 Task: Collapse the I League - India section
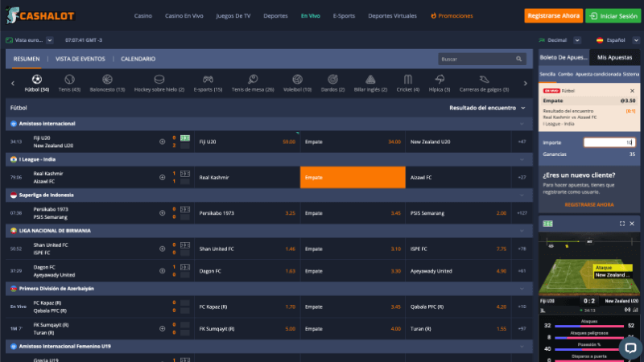(522, 159)
